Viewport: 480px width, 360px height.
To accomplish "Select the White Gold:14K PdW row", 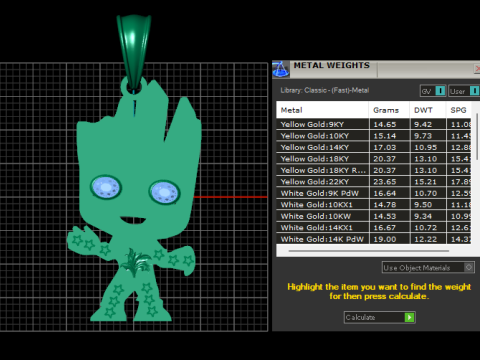I will (x=374, y=239).
